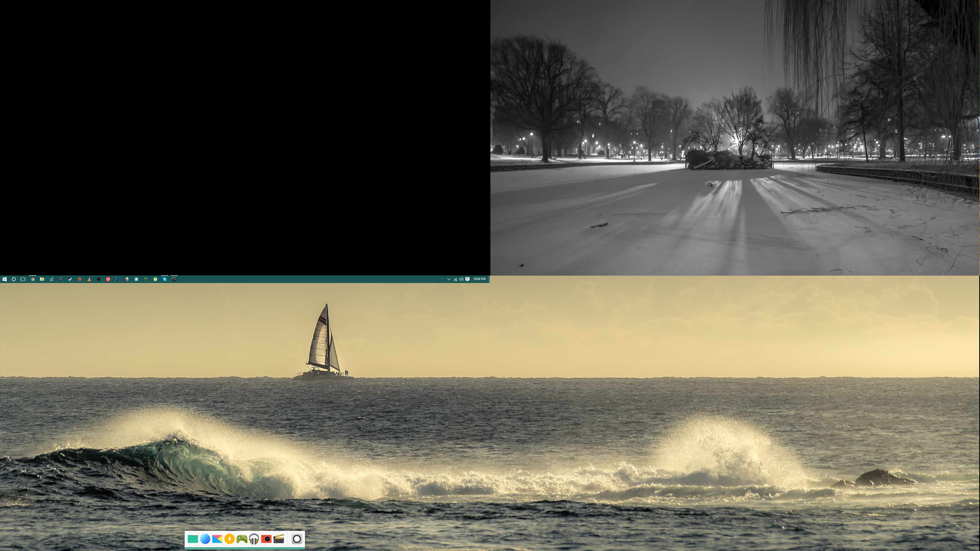Open the Action Center notifications icon
Screen dimensions: 980x551
point(467,279)
